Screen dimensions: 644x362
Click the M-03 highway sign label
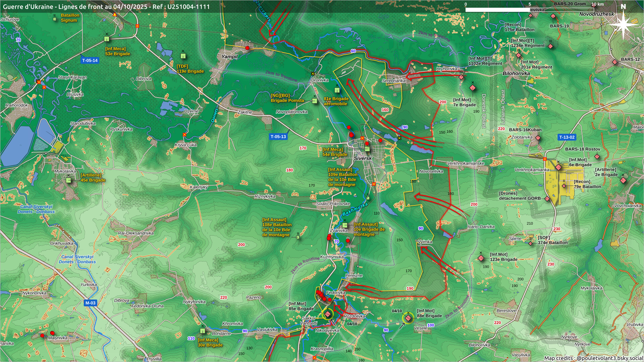pyautogui.click(x=90, y=303)
